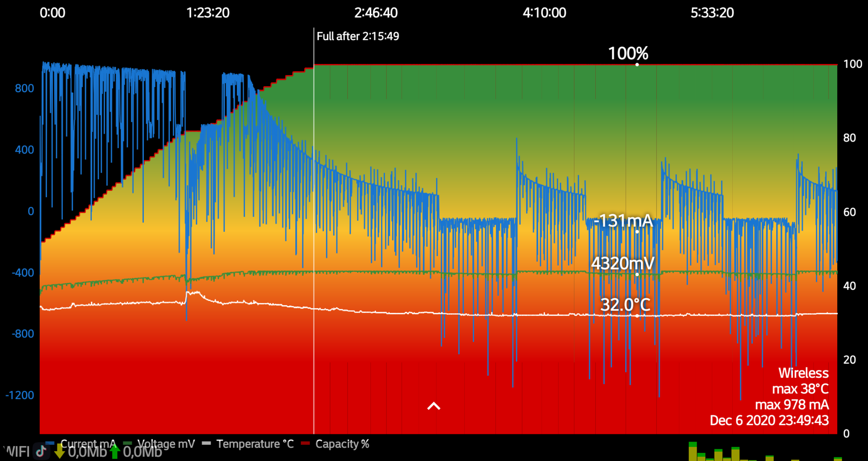
Task: Click the green Voltage color swatch
Action: pos(127,443)
